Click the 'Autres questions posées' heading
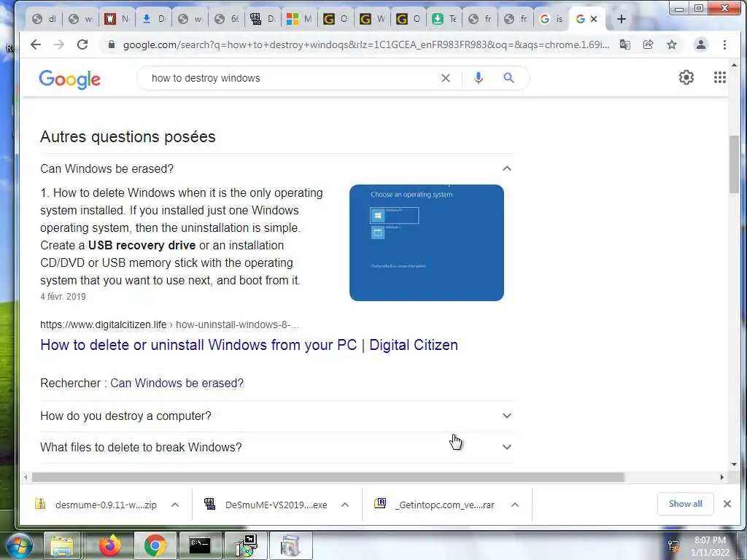 [128, 137]
